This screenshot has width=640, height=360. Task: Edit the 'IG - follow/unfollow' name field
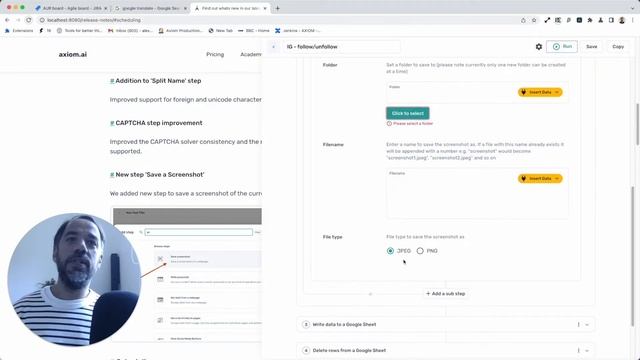[x=342, y=47]
